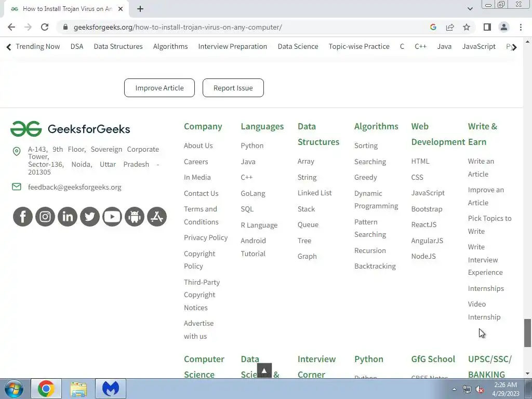Image resolution: width=532 pixels, height=399 pixels.
Task: Open the feedback@geeksforgeeks.org email link
Action: point(75,187)
